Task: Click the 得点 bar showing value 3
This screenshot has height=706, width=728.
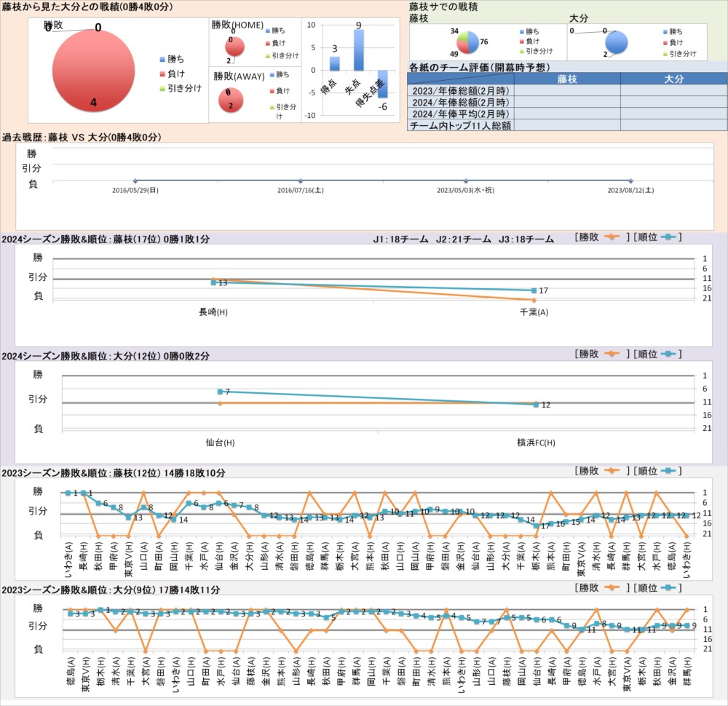Action: click(335, 63)
